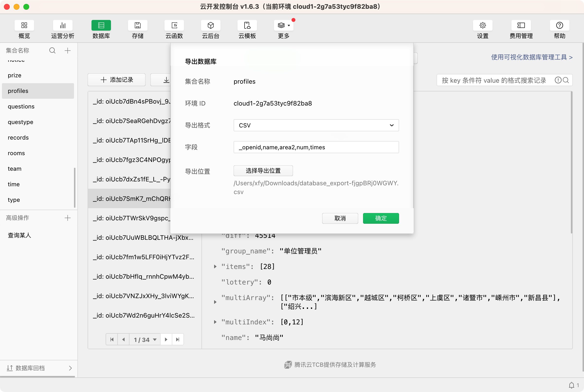
Task: Open the 更多 dropdown menu
Action: (284, 26)
